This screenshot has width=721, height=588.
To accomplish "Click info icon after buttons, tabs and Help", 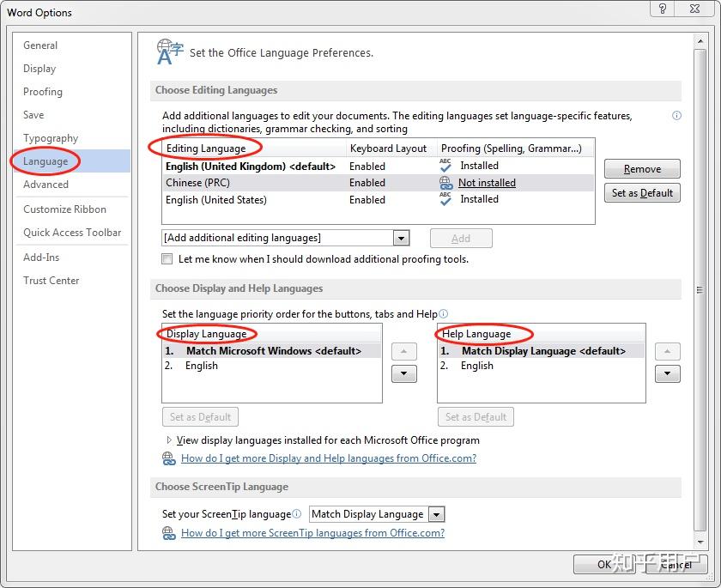I will click(x=443, y=314).
